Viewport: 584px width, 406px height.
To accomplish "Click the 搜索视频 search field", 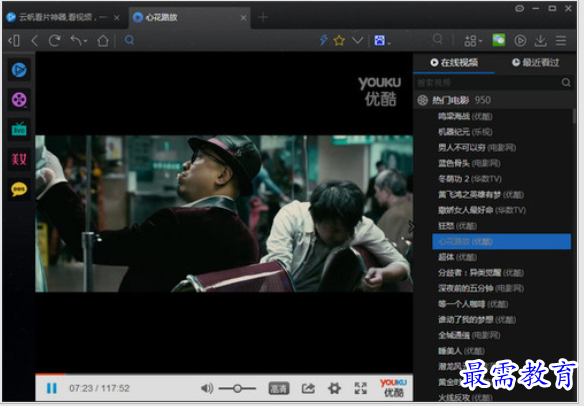I will (x=487, y=82).
